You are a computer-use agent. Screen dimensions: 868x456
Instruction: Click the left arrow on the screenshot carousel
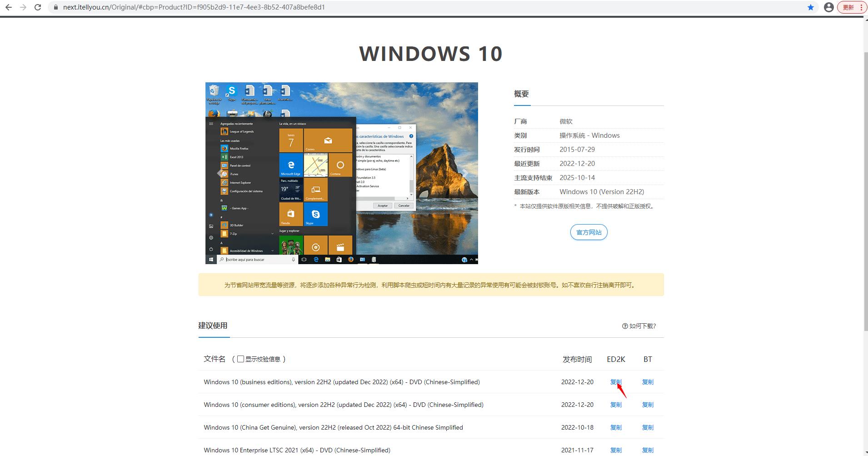[x=218, y=173]
